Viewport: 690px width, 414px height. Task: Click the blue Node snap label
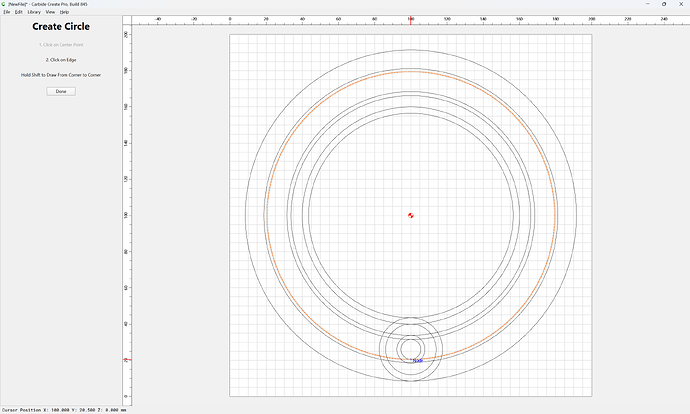418,361
